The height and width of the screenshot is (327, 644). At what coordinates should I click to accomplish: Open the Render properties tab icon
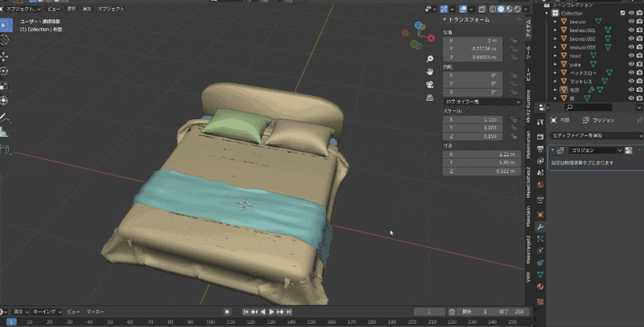coord(540,136)
